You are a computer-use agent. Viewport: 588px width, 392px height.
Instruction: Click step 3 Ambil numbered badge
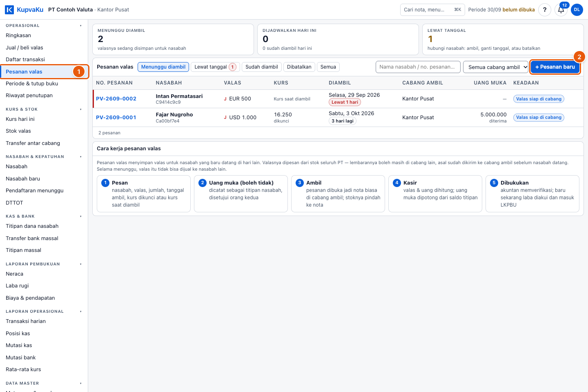pos(300,183)
